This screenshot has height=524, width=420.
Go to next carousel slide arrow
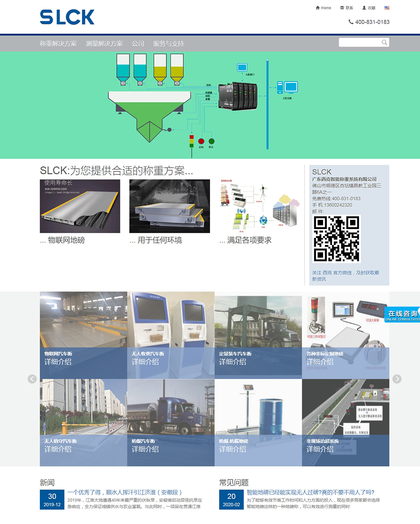pos(397,379)
